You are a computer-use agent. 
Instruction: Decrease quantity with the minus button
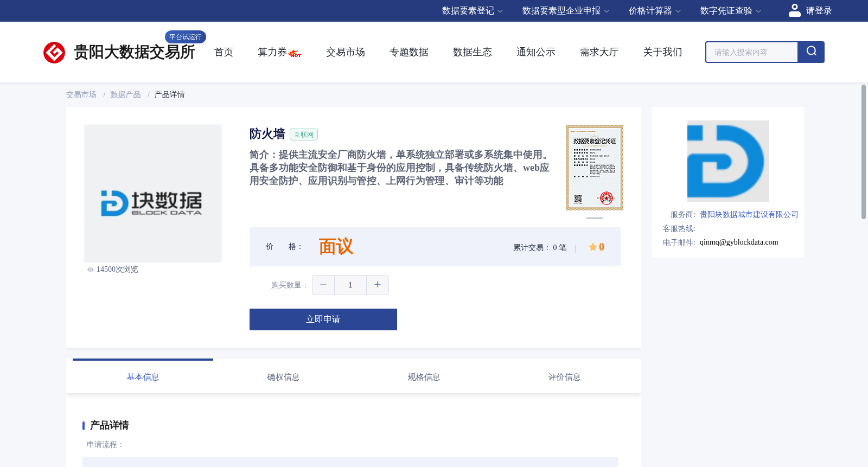click(323, 285)
